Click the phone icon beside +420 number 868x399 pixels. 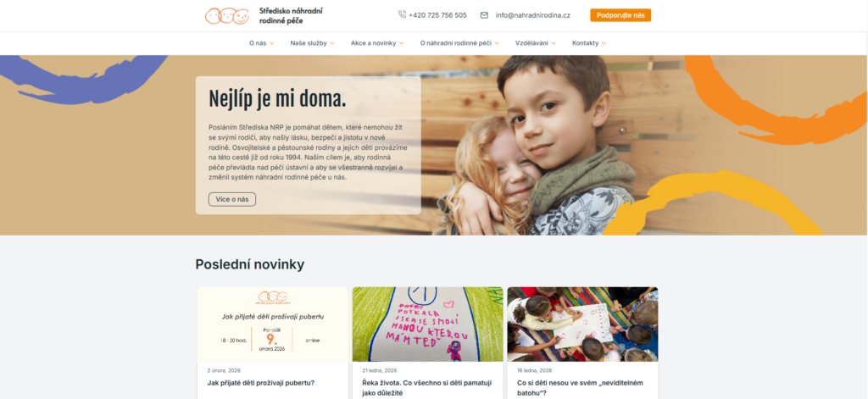[402, 15]
